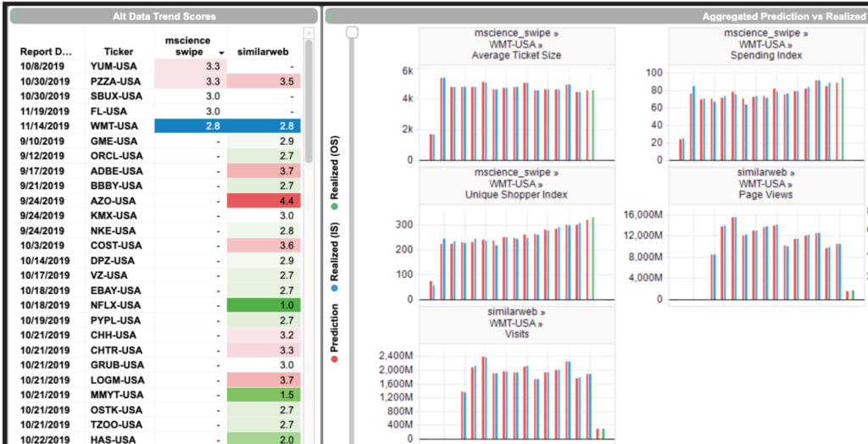
Task: Click the 2.8 mscience swipe score for WMT-USA
Action: pos(190,125)
